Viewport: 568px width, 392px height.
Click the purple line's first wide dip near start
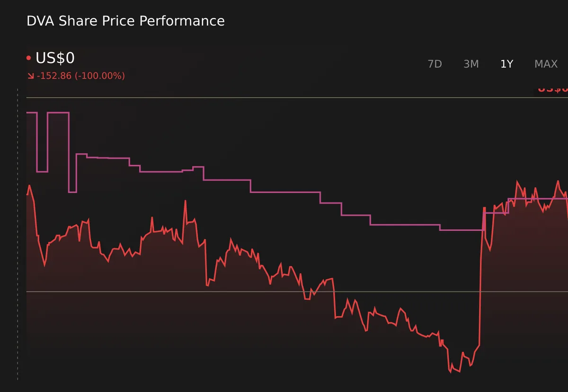point(42,171)
